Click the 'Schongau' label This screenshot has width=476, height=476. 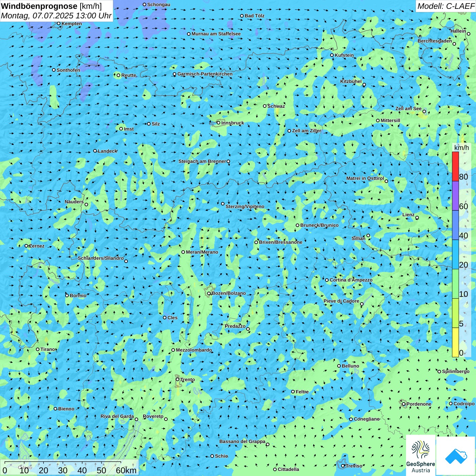pos(158,4)
